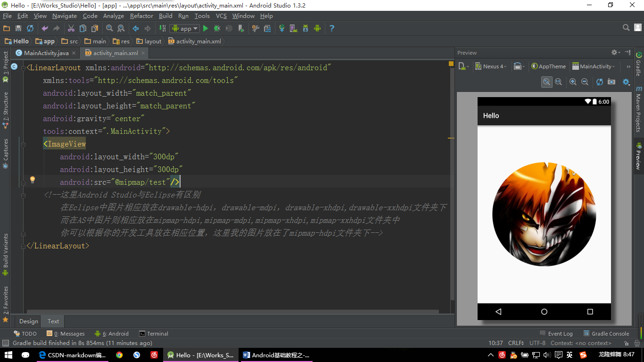Collapse the ImageView tag fold marker
The width and height of the screenshot is (644, 362).
tap(23, 144)
